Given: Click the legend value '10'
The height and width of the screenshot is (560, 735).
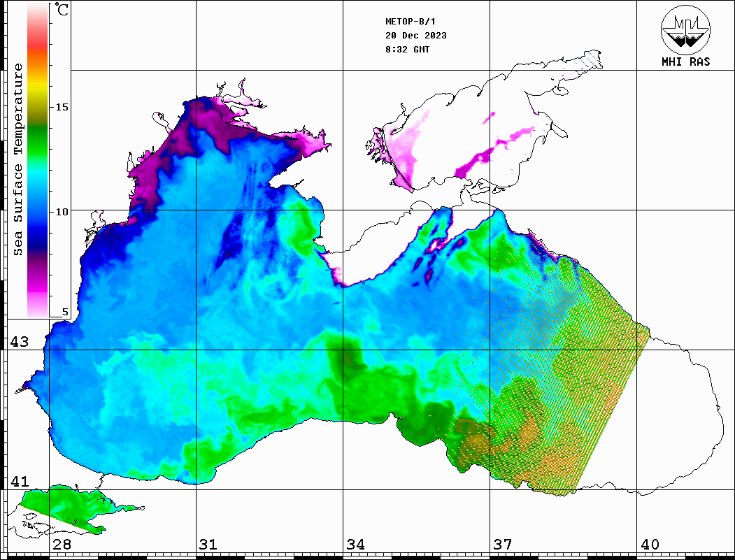Looking at the screenshot, I should tap(62, 212).
